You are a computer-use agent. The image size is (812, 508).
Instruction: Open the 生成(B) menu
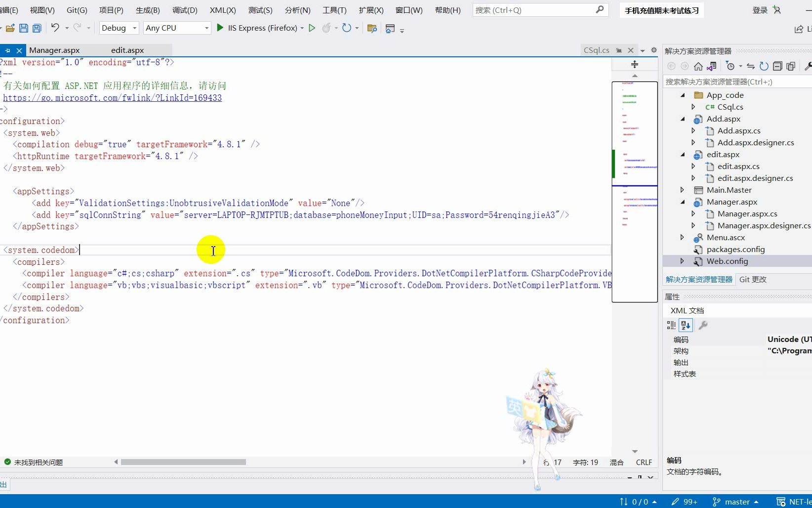(148, 10)
